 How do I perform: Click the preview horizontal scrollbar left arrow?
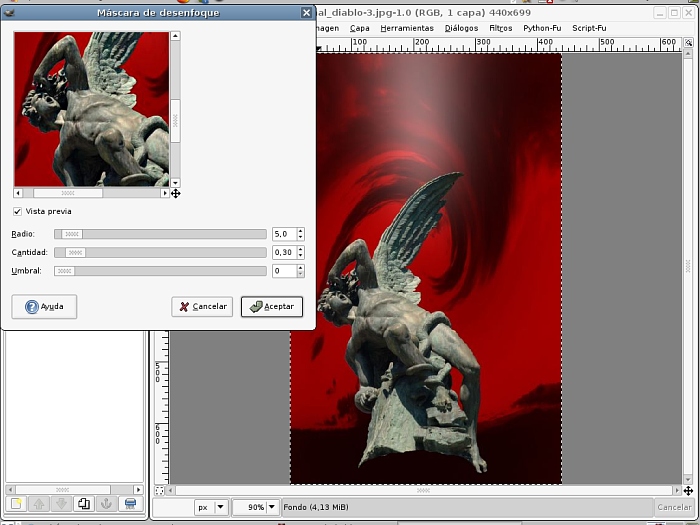tap(18, 193)
